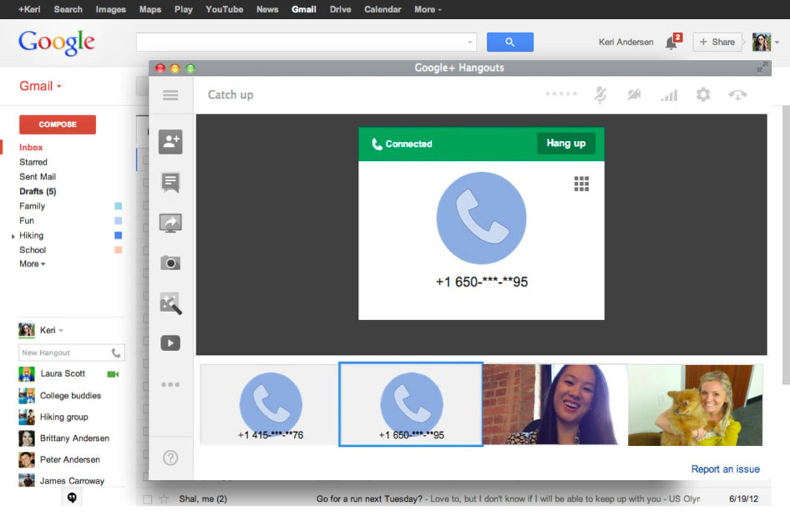Check the bandwidth signal strength indicator
Image resolution: width=790 pixels, height=532 pixels.
point(668,94)
